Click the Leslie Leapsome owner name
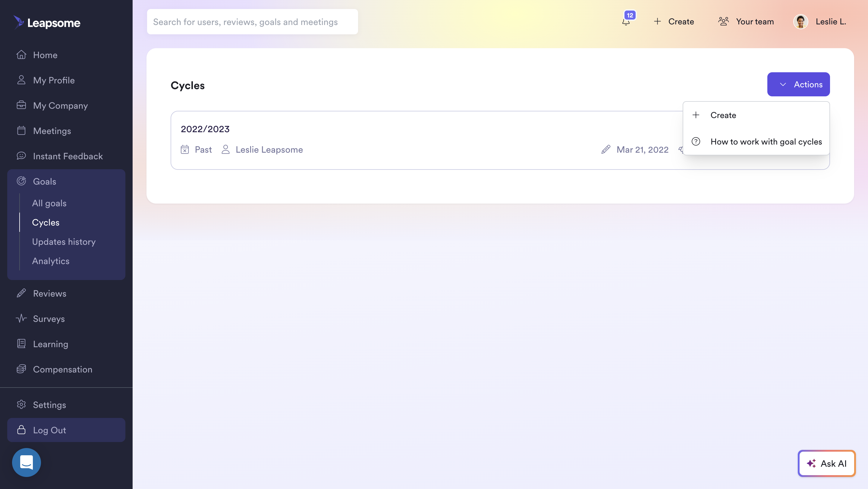 (x=269, y=149)
